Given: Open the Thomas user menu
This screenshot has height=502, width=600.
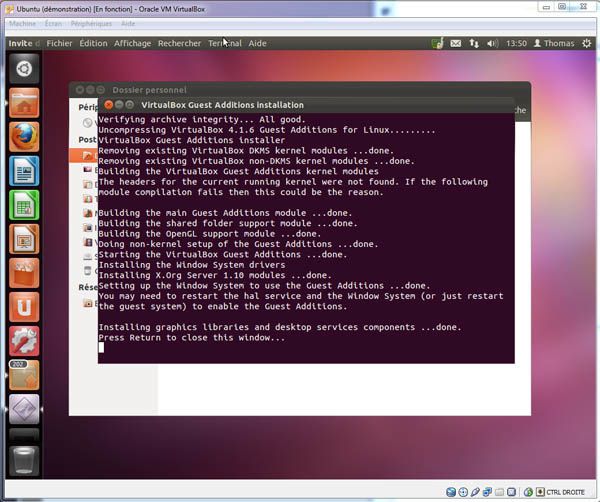Looking at the screenshot, I should coord(554,44).
